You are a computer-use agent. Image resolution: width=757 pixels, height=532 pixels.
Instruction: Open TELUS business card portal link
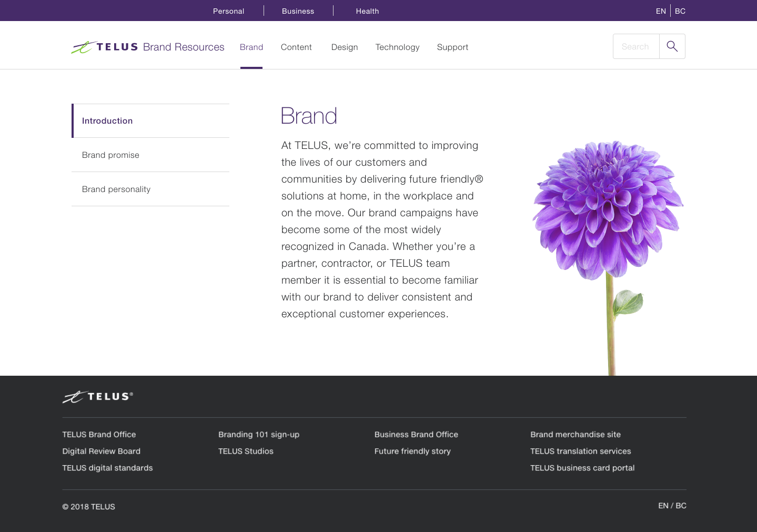click(x=582, y=468)
